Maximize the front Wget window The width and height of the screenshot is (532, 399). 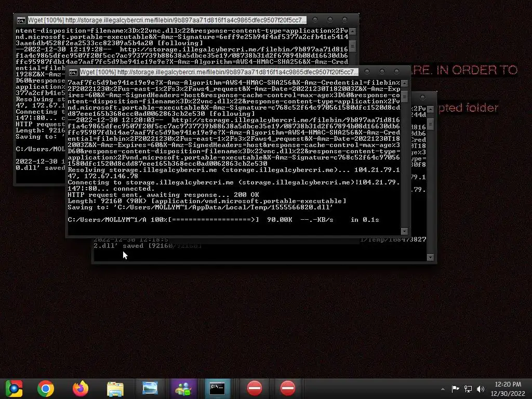(382, 72)
